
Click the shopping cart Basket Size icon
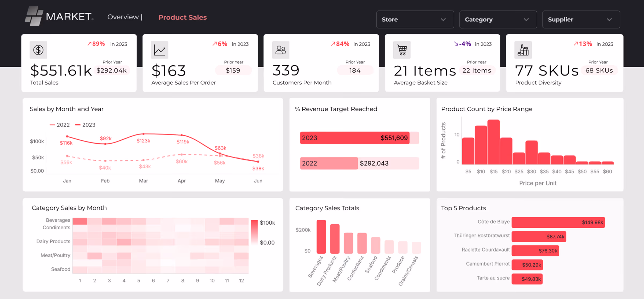[402, 50]
